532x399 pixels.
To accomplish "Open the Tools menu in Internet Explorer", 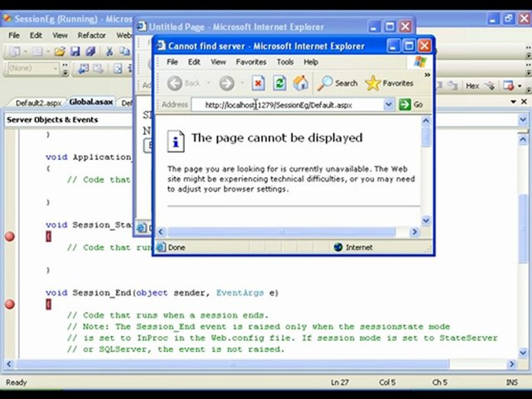I will pos(285,62).
